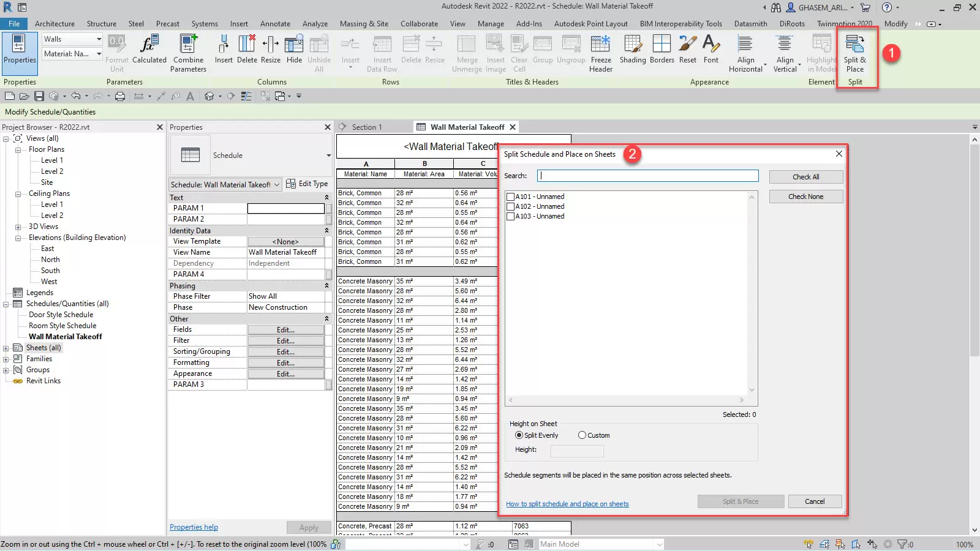The image size is (980, 551).
Task: Collapse the Floor Plans tree node
Action: point(18,149)
